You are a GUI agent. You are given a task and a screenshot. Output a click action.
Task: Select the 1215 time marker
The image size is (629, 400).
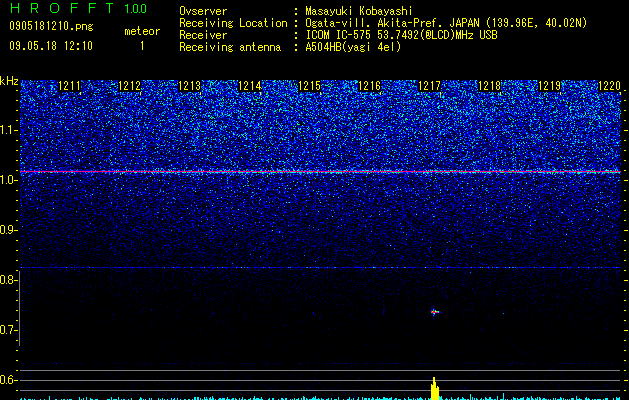point(309,86)
